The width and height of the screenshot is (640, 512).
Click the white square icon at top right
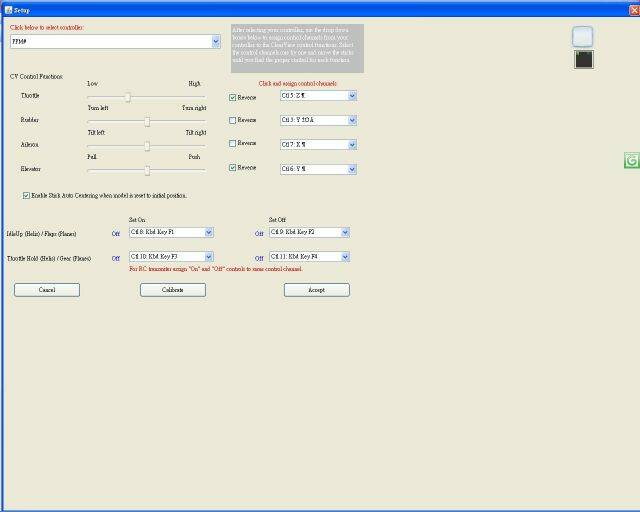tap(583, 37)
